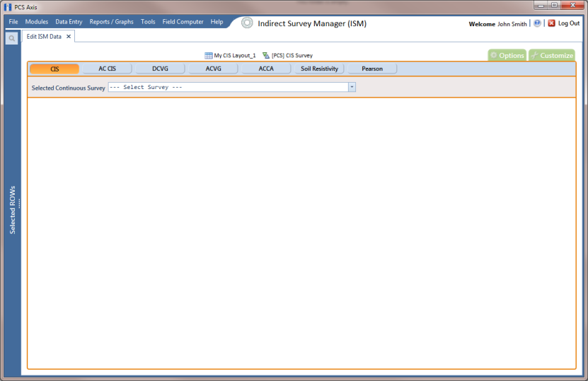Switch to the AC CIS tab
This screenshot has width=588, height=381.
click(108, 69)
